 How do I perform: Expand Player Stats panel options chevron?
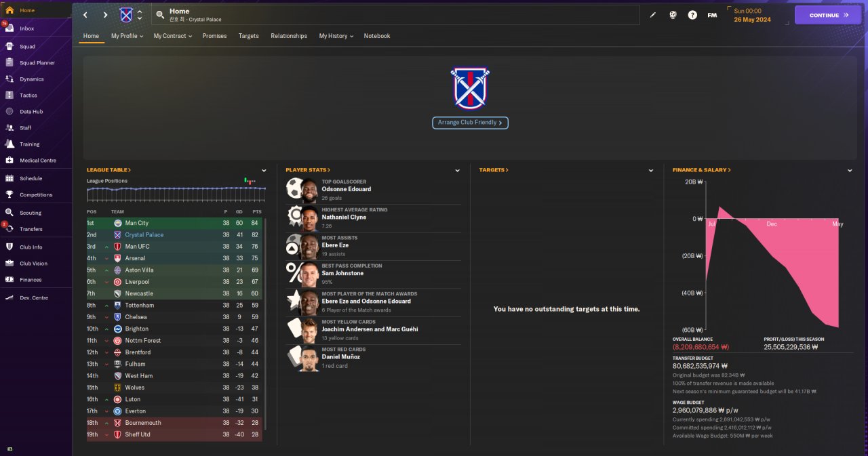pos(458,171)
